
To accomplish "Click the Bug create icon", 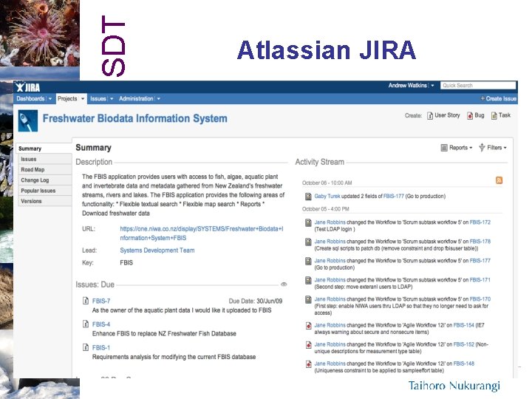I will (470, 116).
